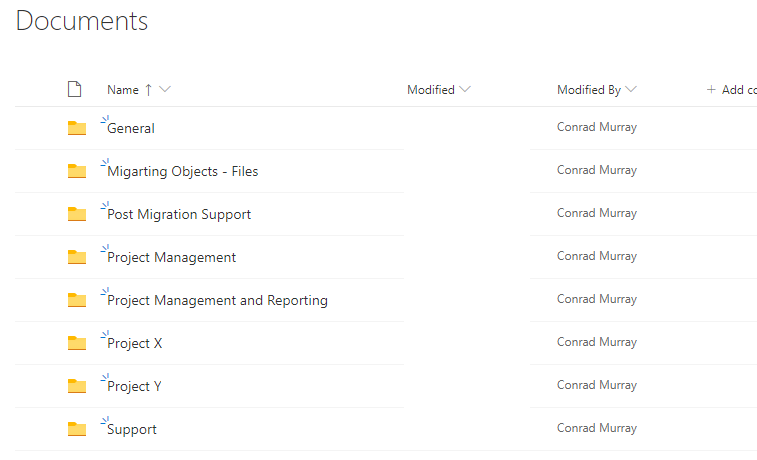
Task: Click the Project X folder icon
Action: tap(77, 343)
